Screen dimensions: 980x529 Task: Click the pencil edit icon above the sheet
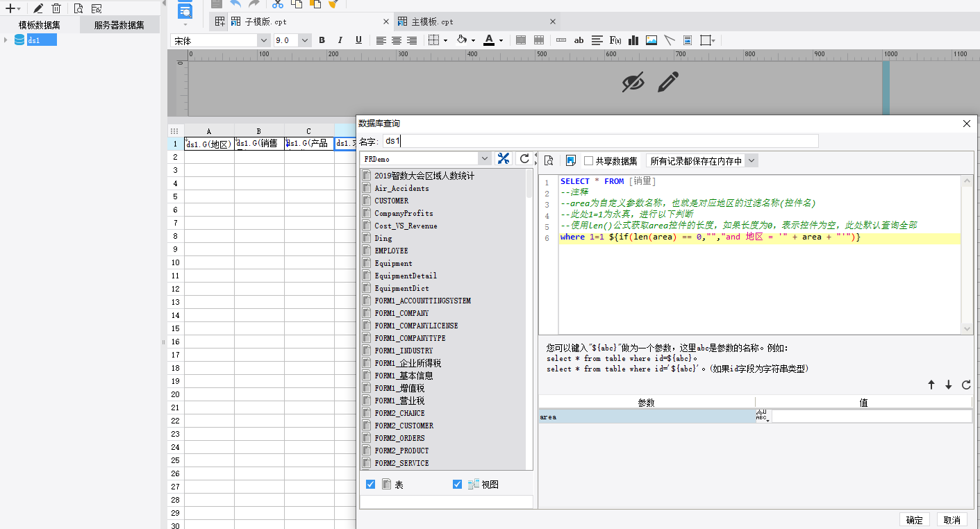[x=667, y=83]
